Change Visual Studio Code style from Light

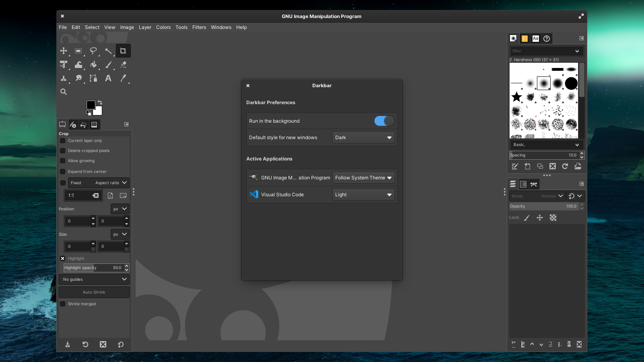pos(363,194)
